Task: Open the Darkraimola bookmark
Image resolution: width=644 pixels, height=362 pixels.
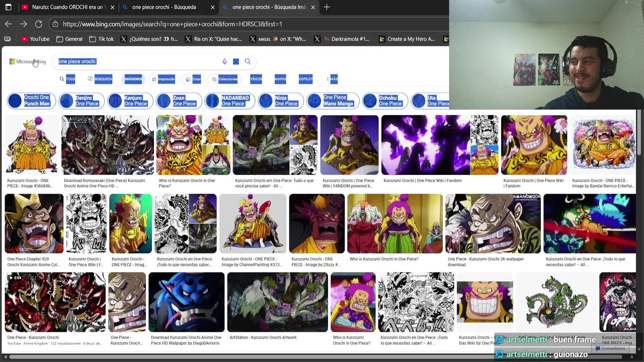Action: pos(342,39)
